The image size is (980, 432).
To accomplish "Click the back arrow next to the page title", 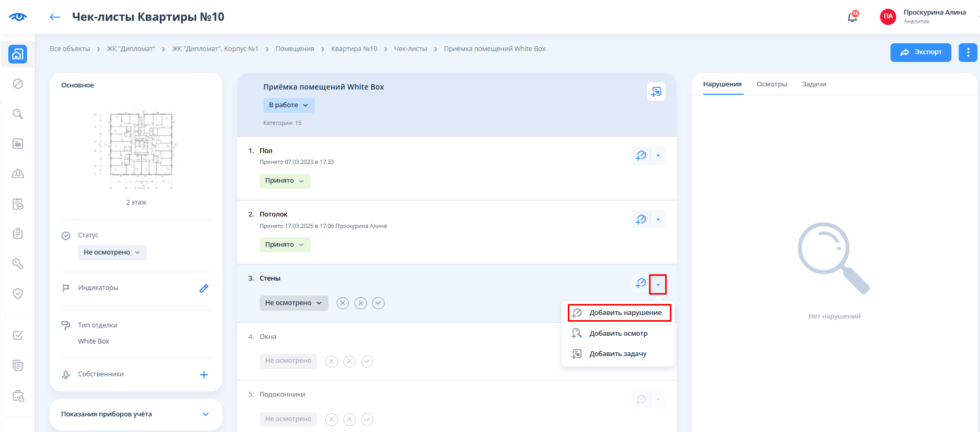I will pyautogui.click(x=55, y=17).
